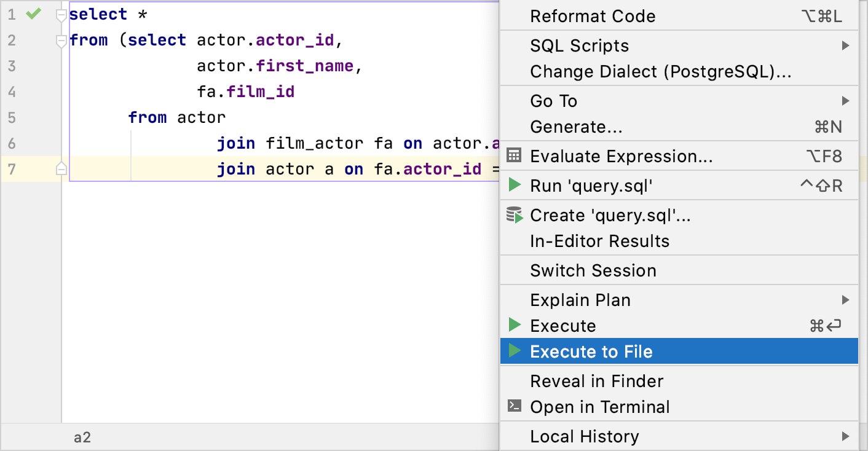This screenshot has width=868, height=451.
Task: Click the database icon beside "Create 'query.sql'"
Action: pyautogui.click(x=514, y=216)
